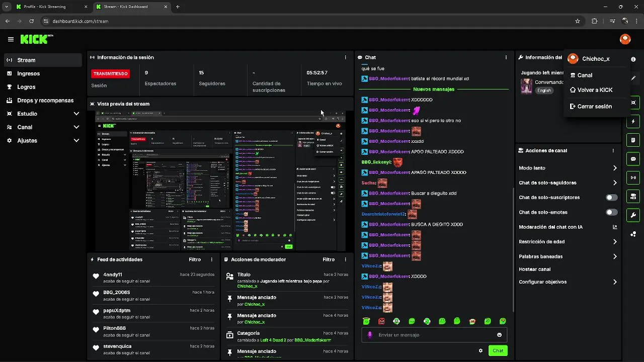Image resolution: width=644 pixels, height=362 pixels.
Task: Click Hostear canal
Action: [x=534, y=269]
